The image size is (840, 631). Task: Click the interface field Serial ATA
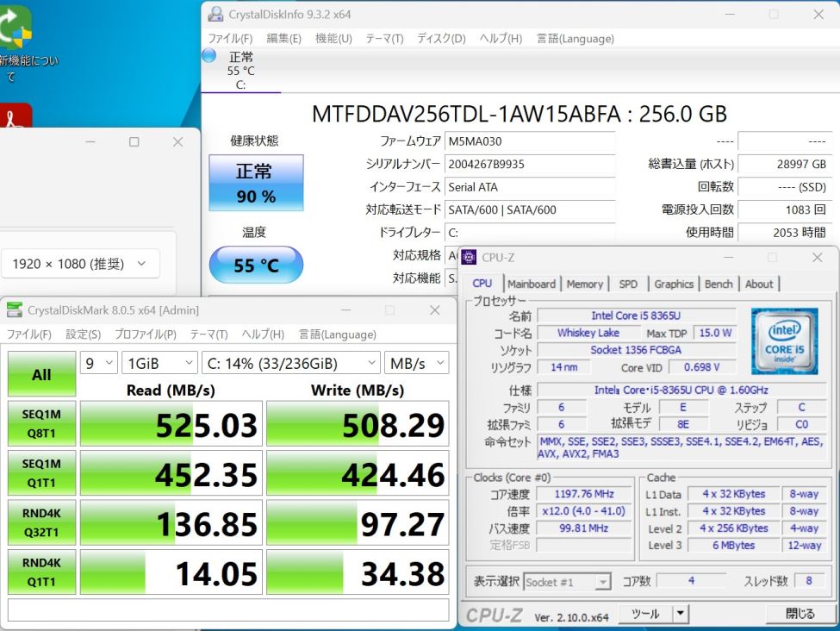pos(529,187)
